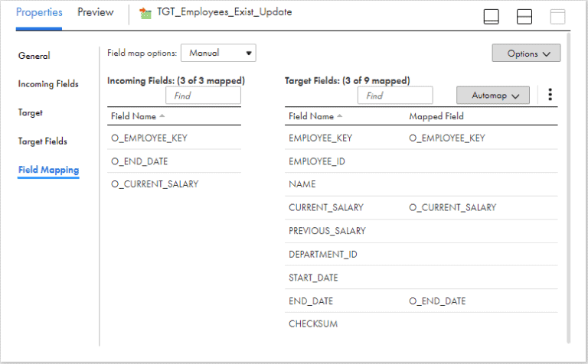The height and width of the screenshot is (364, 588).
Task: Open the Field map options dropdown
Action: pyautogui.click(x=217, y=53)
